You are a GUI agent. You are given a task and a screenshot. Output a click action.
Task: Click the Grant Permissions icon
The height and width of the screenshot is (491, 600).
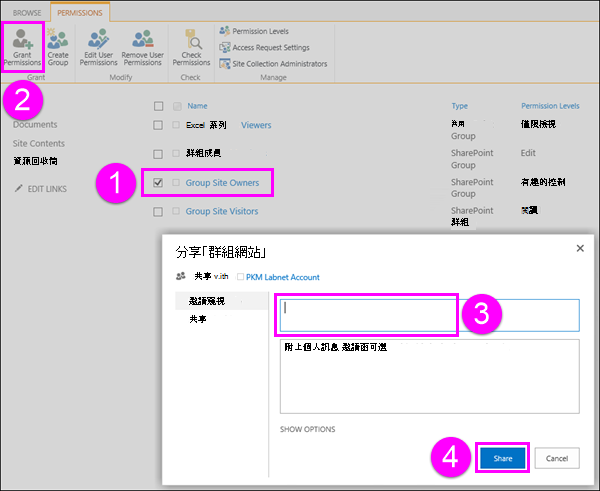pos(22,39)
